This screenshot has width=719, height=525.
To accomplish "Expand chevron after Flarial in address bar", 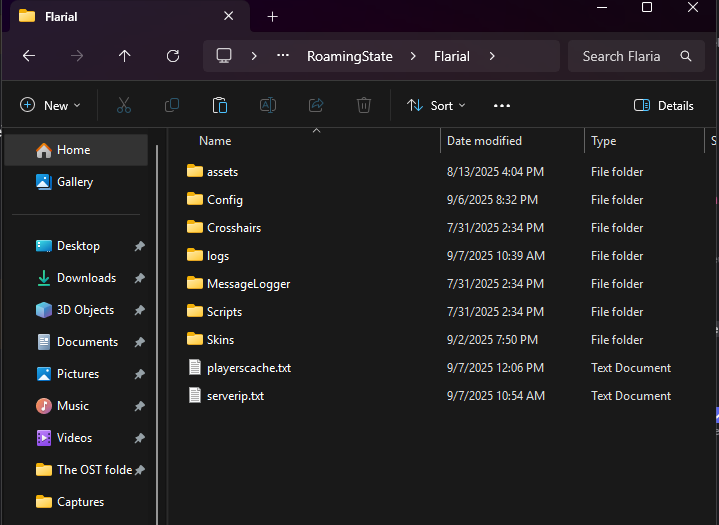I will click(492, 56).
